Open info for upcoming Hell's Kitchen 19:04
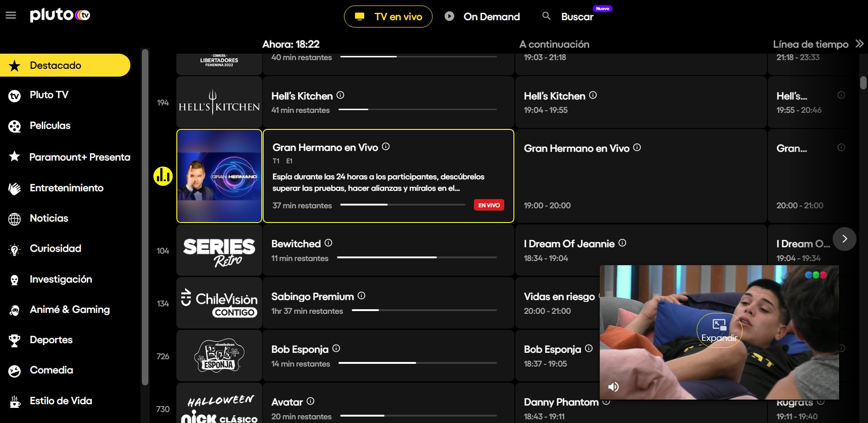 coord(593,95)
